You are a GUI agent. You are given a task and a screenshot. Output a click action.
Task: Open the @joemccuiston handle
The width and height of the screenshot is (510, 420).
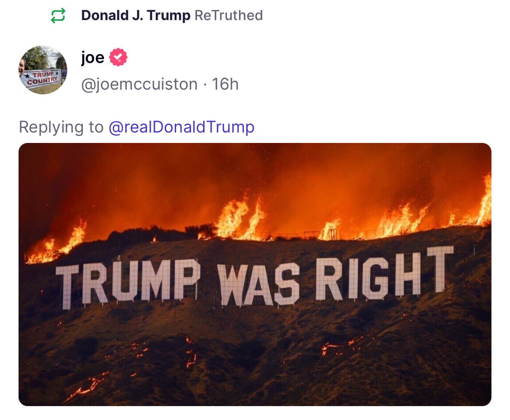click(139, 84)
